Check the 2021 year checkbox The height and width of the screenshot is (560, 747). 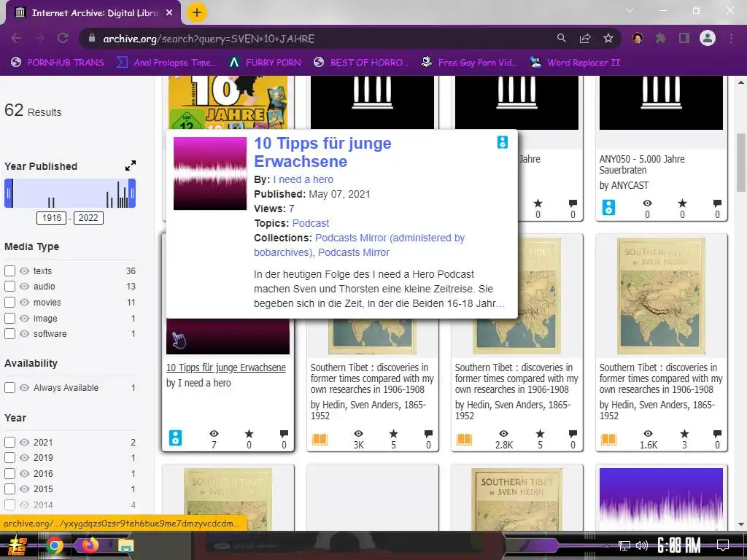click(9, 443)
